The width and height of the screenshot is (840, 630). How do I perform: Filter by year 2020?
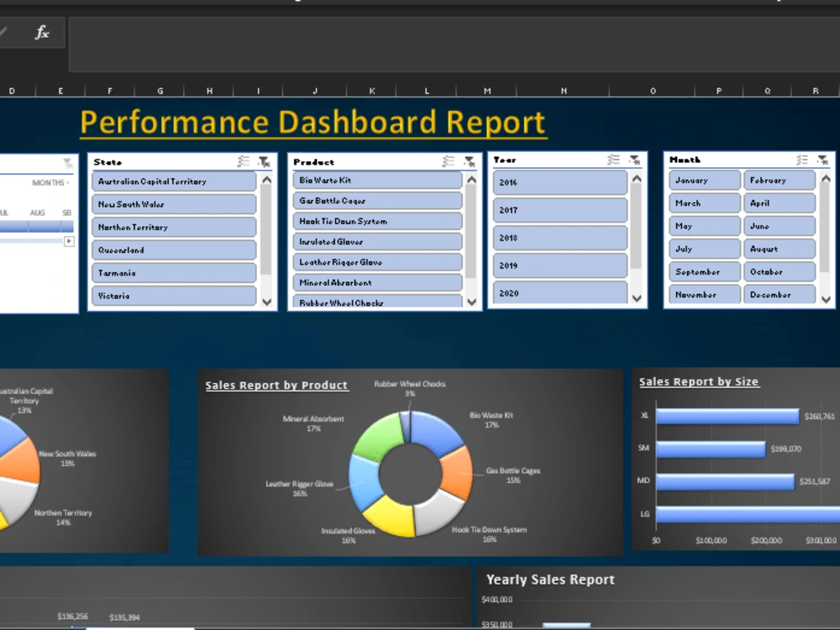click(x=560, y=292)
